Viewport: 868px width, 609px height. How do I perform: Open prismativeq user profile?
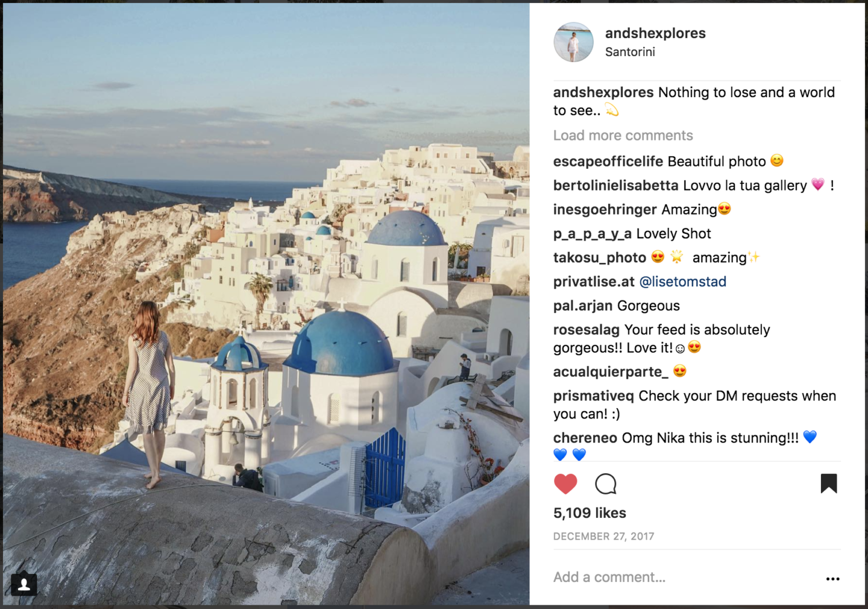pyautogui.click(x=594, y=396)
